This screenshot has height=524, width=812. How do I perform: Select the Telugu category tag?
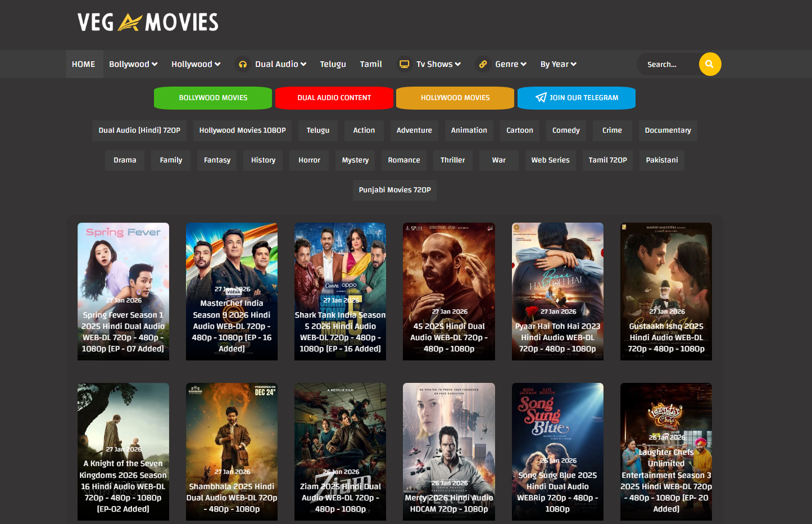pos(318,130)
